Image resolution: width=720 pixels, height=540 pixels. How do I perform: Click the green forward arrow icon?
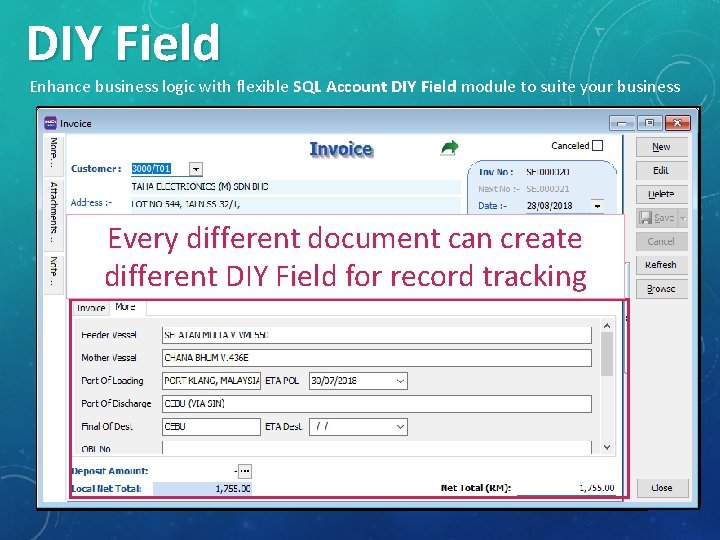point(450,148)
